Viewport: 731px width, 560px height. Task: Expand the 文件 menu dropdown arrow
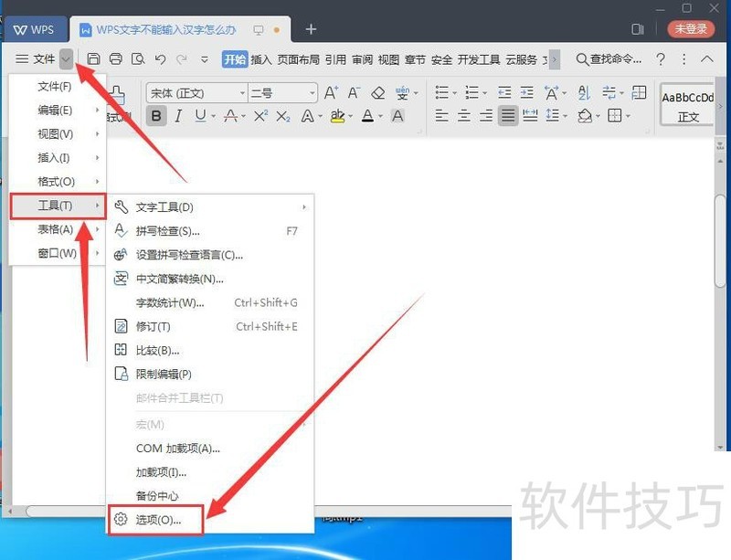tap(66, 58)
